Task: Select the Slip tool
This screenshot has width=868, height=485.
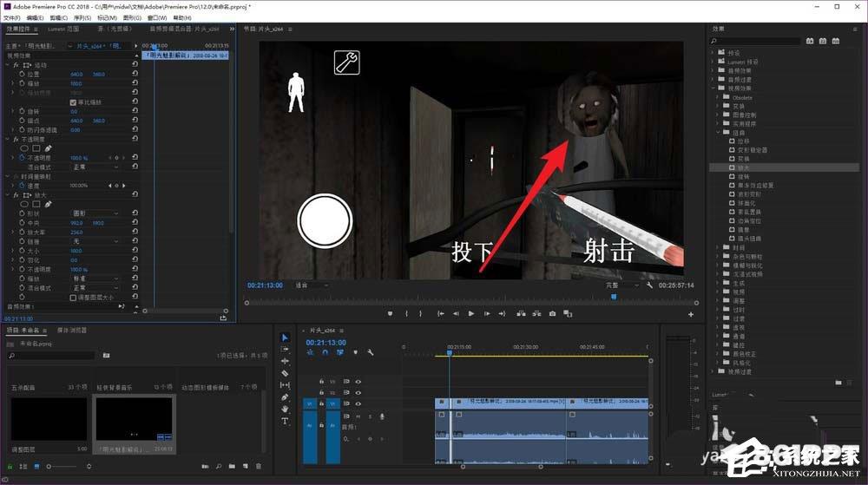Action: click(285, 385)
